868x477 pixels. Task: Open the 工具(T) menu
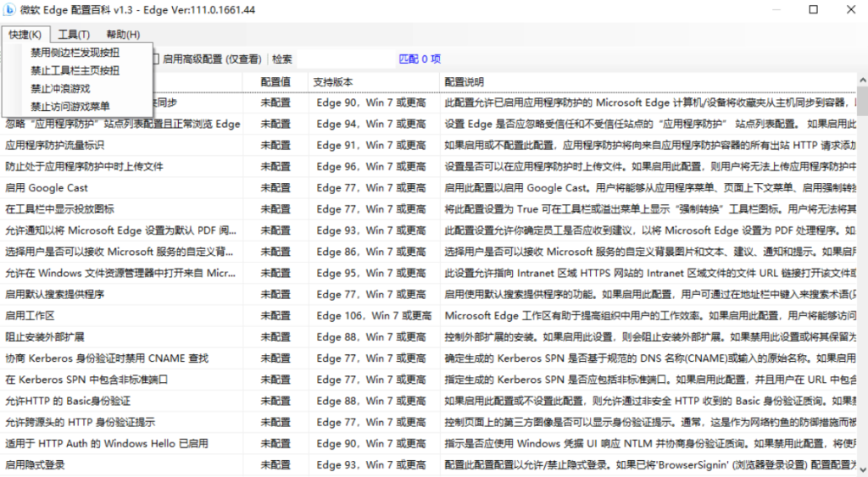click(x=74, y=35)
